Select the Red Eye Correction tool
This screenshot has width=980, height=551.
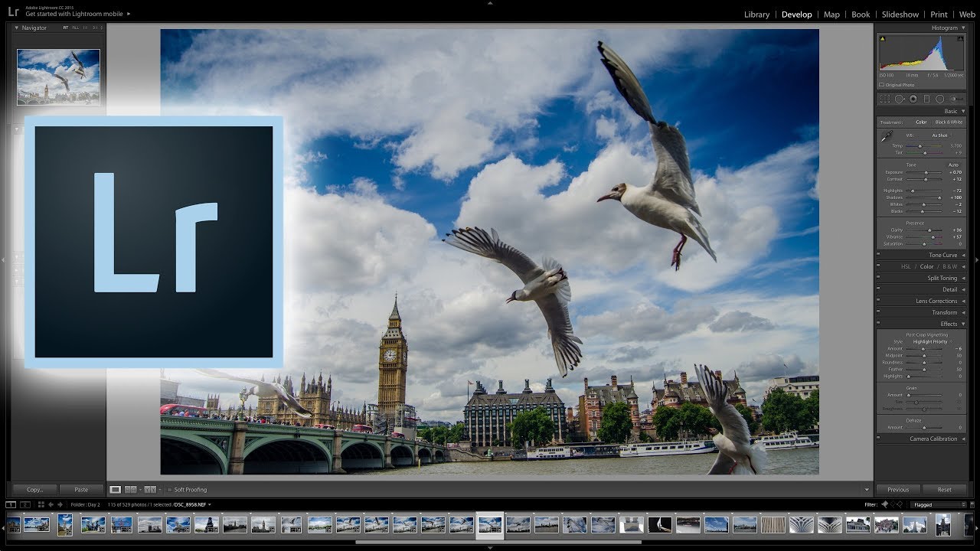913,99
